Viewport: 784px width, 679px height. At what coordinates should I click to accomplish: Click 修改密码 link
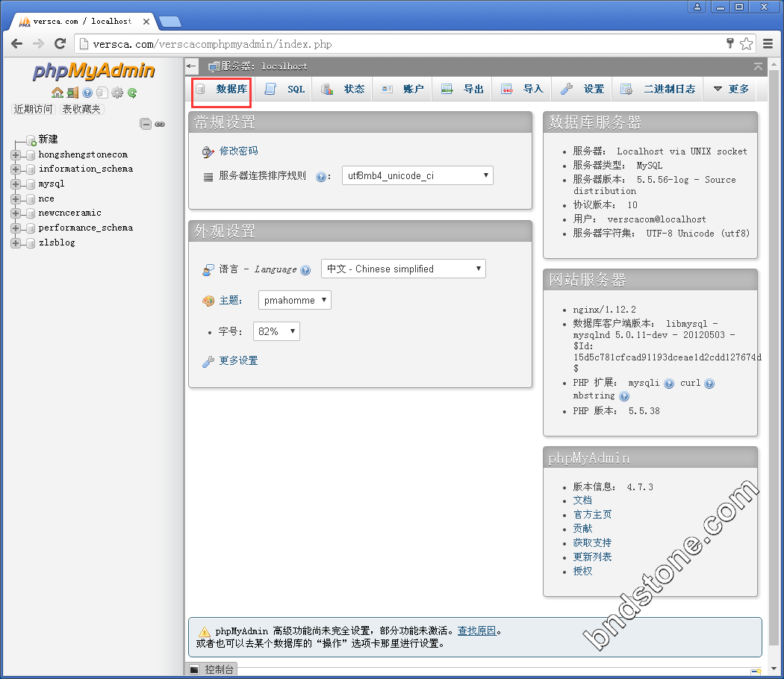(x=238, y=151)
